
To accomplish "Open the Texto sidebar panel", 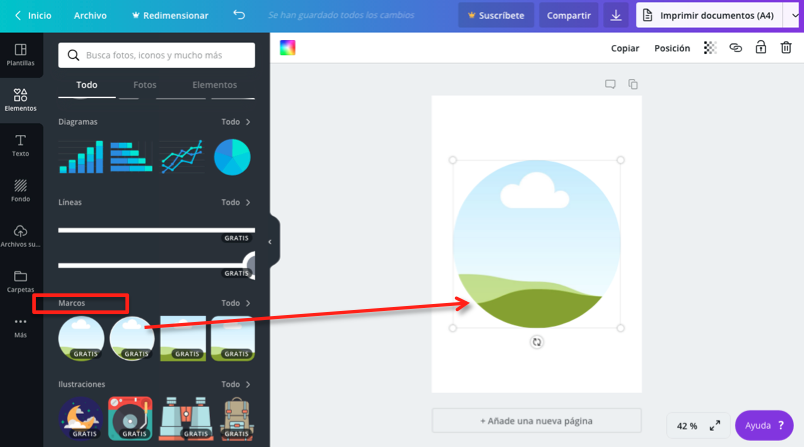I will [x=21, y=146].
